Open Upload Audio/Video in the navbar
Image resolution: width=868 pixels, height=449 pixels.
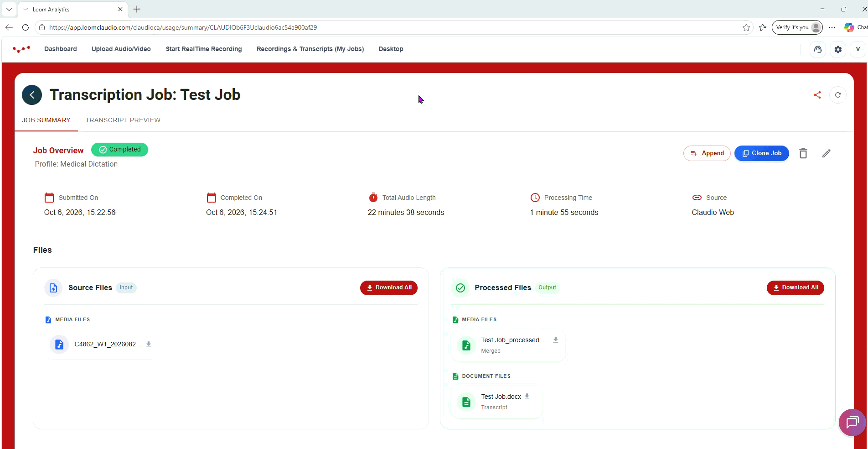pyautogui.click(x=121, y=49)
